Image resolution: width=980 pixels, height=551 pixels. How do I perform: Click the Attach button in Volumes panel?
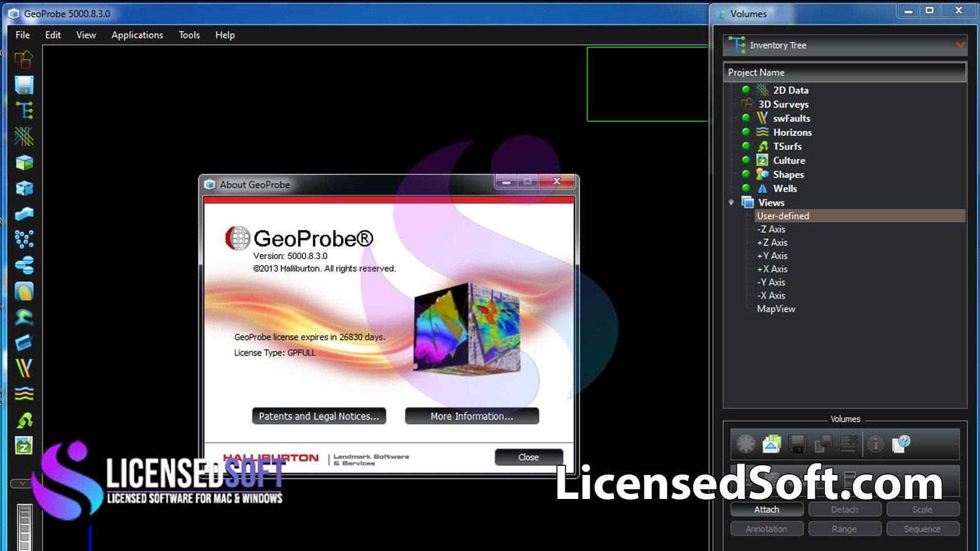766,509
